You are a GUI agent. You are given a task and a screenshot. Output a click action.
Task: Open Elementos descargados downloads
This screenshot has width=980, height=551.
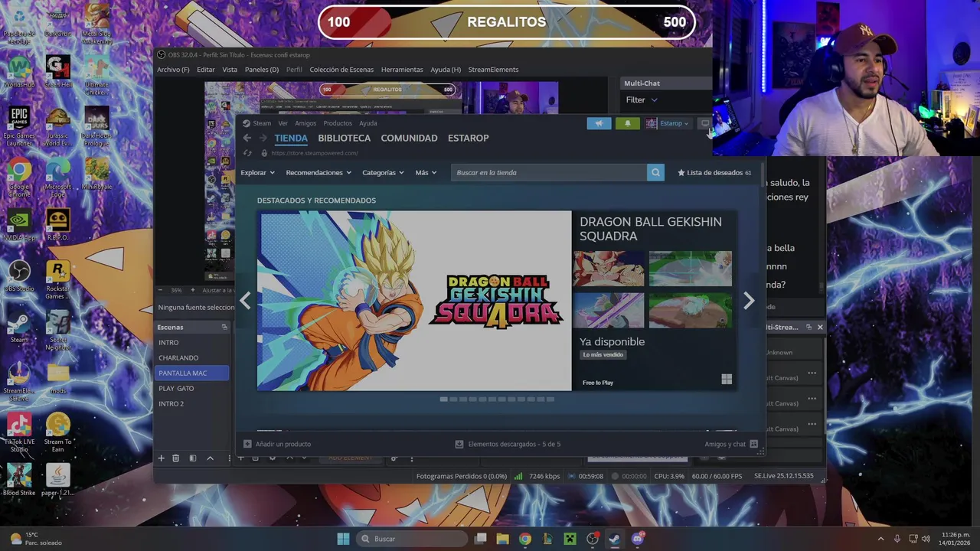[508, 444]
